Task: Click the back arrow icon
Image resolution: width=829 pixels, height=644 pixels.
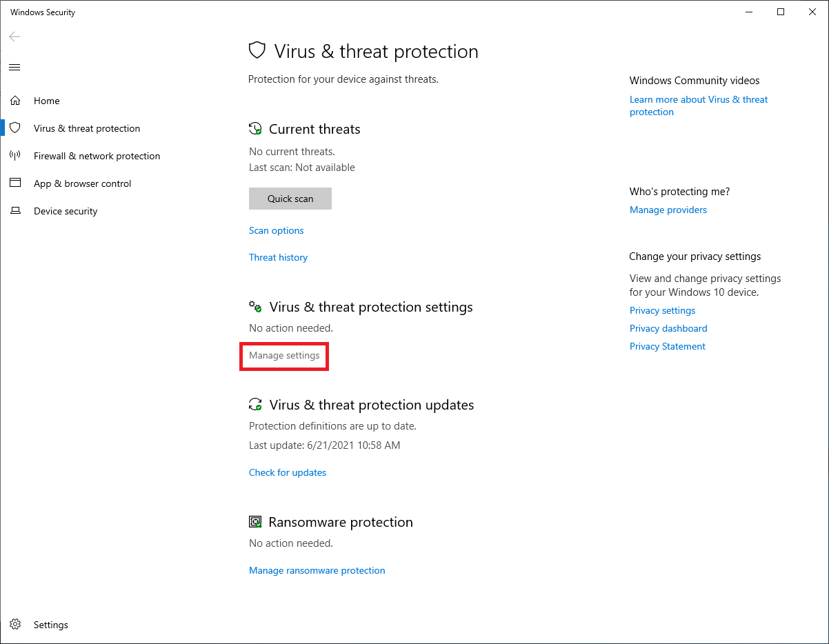Action: [x=14, y=37]
